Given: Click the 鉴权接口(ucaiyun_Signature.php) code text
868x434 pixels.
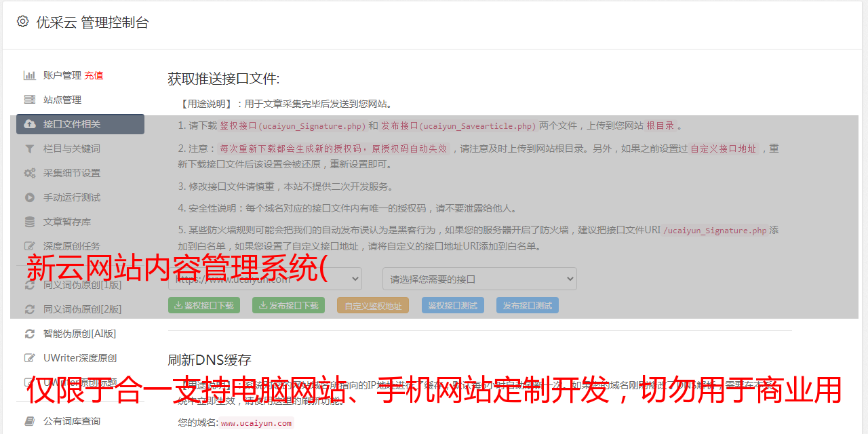Looking at the screenshot, I should (292, 125).
